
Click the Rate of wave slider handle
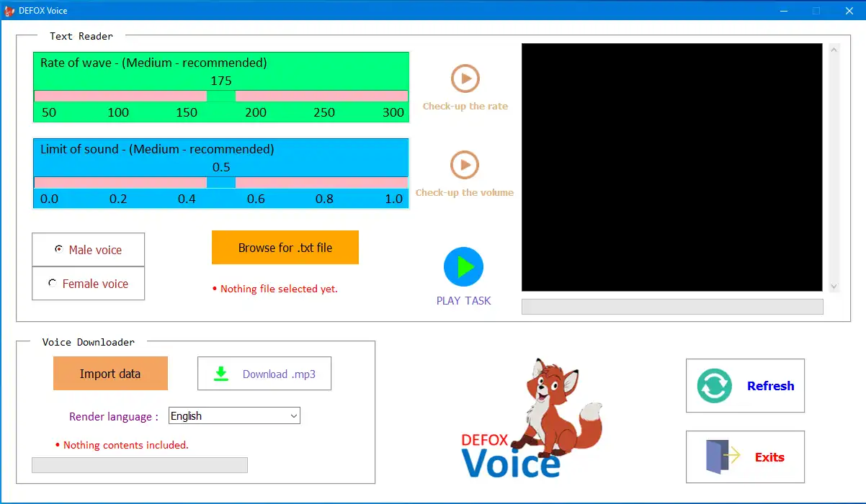(x=221, y=96)
